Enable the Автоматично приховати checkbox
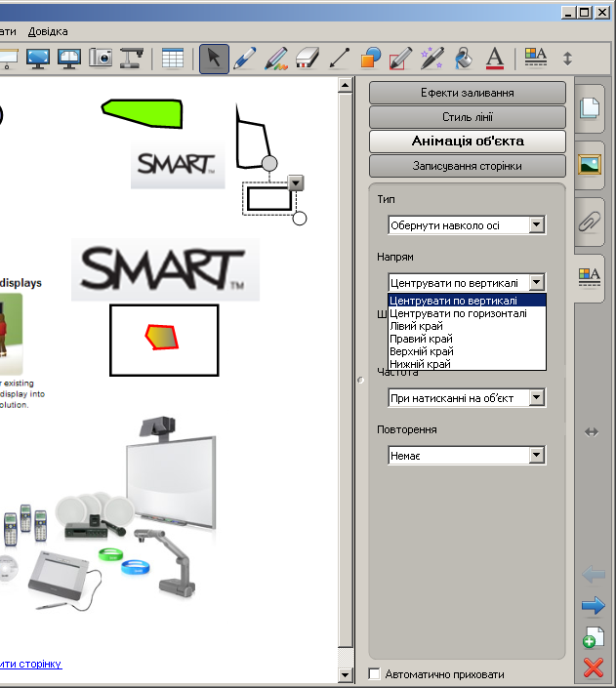The image size is (616, 688). (x=374, y=673)
